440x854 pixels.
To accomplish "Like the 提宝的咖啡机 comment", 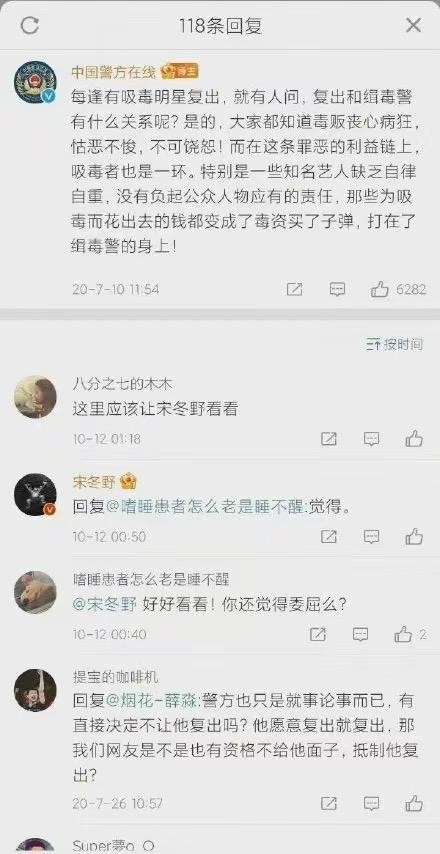I will pos(414,803).
